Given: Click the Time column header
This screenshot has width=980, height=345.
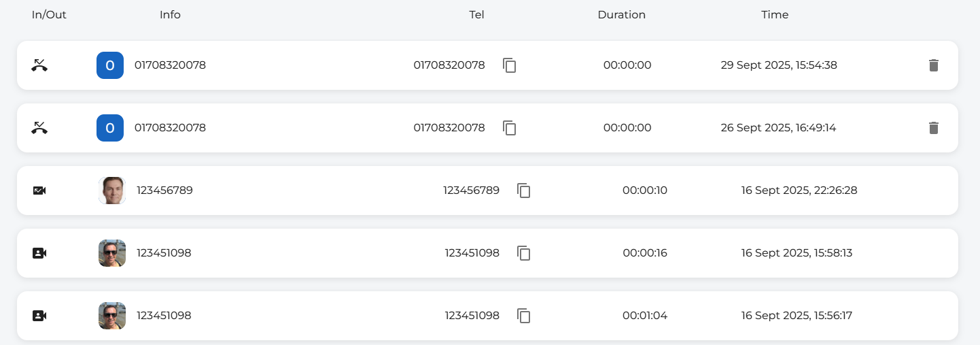Looking at the screenshot, I should [775, 14].
